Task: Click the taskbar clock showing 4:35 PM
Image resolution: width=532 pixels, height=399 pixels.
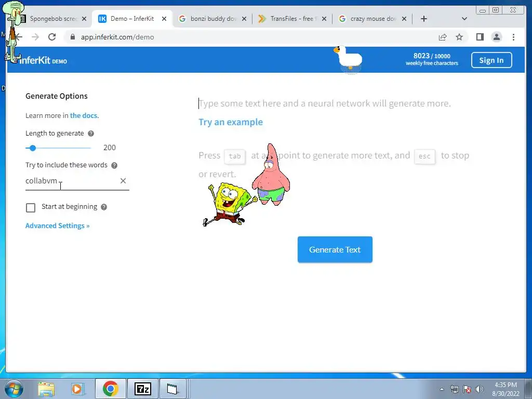Action: click(506, 389)
